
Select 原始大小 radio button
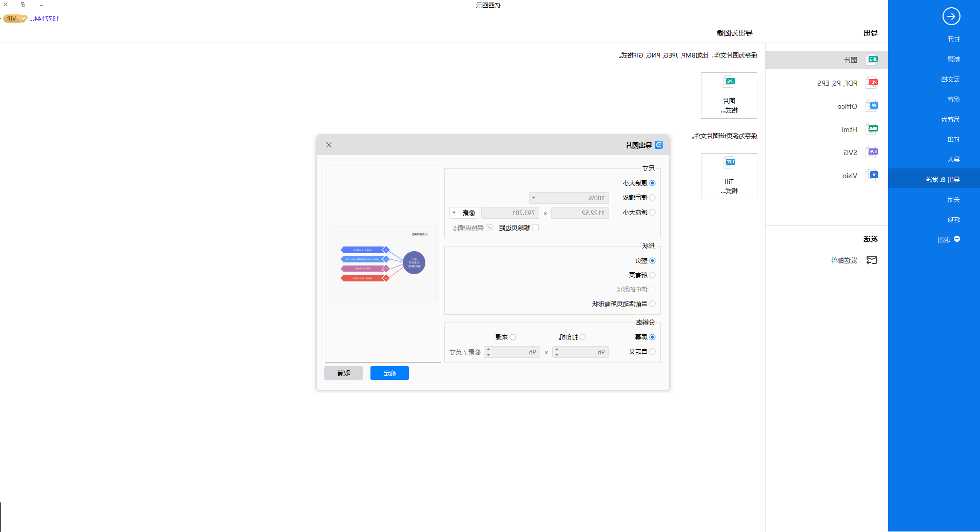653,183
